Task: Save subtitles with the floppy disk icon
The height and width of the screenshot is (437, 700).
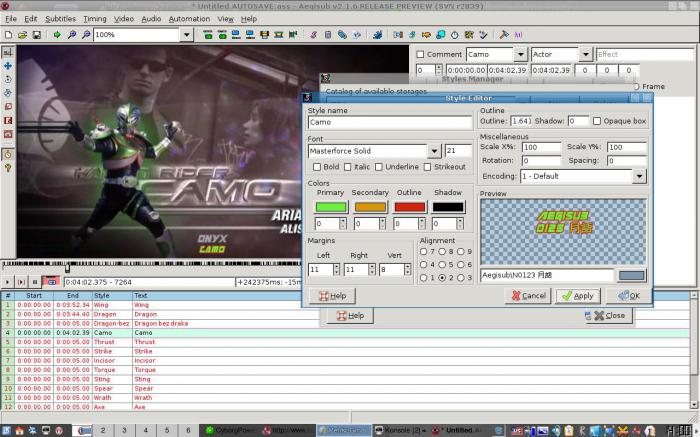Action: coord(37,34)
